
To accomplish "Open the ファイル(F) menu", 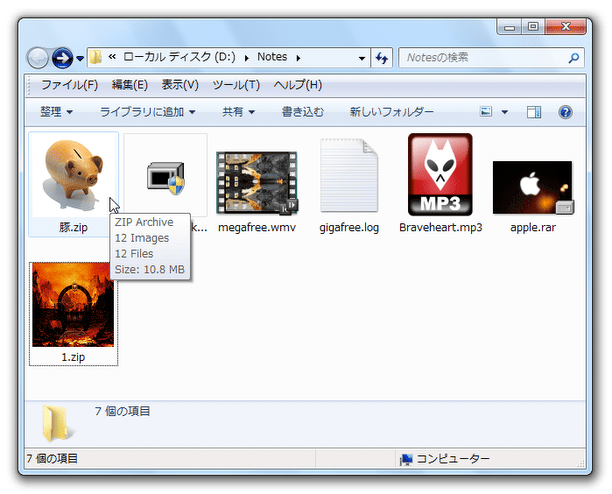I will [69, 85].
